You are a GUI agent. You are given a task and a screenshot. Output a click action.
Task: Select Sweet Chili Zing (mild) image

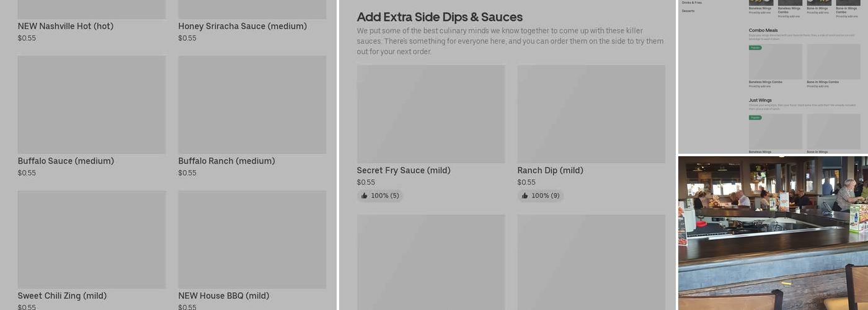point(92,239)
